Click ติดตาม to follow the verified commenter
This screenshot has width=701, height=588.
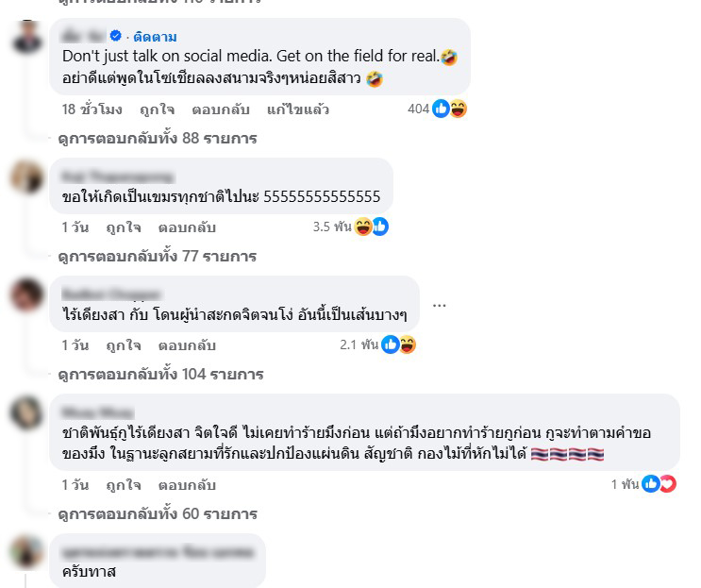[155, 37]
